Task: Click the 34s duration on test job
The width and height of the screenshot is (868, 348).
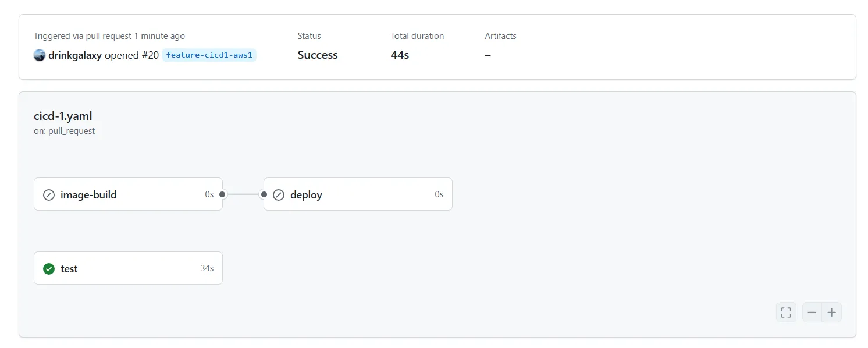Action: click(x=207, y=268)
